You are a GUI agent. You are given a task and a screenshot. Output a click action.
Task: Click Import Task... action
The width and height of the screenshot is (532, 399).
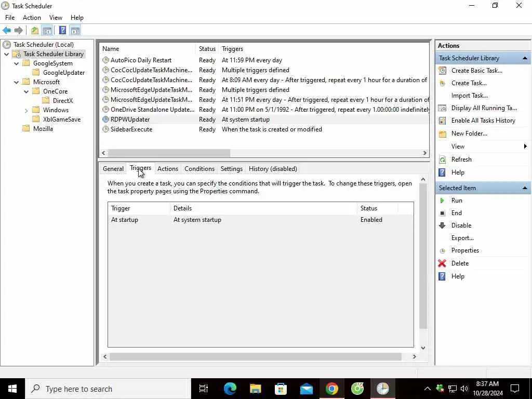pyautogui.click(x=470, y=96)
